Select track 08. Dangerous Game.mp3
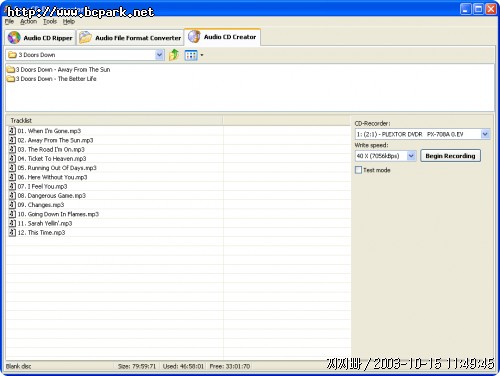This screenshot has height=376, width=500. [x=51, y=195]
